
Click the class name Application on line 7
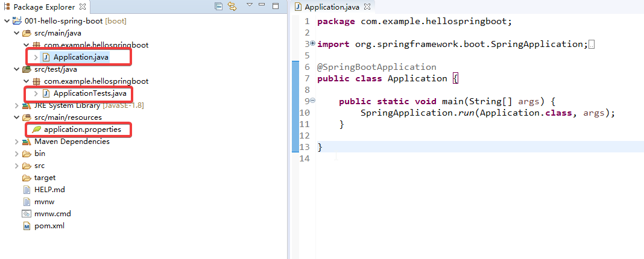(x=417, y=78)
